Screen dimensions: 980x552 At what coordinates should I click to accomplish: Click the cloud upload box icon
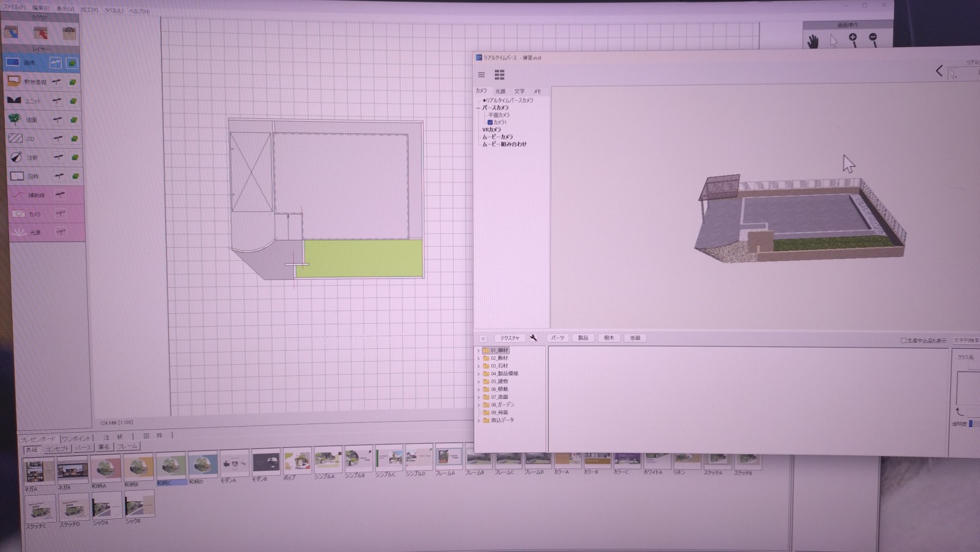pyautogui.click(x=41, y=33)
